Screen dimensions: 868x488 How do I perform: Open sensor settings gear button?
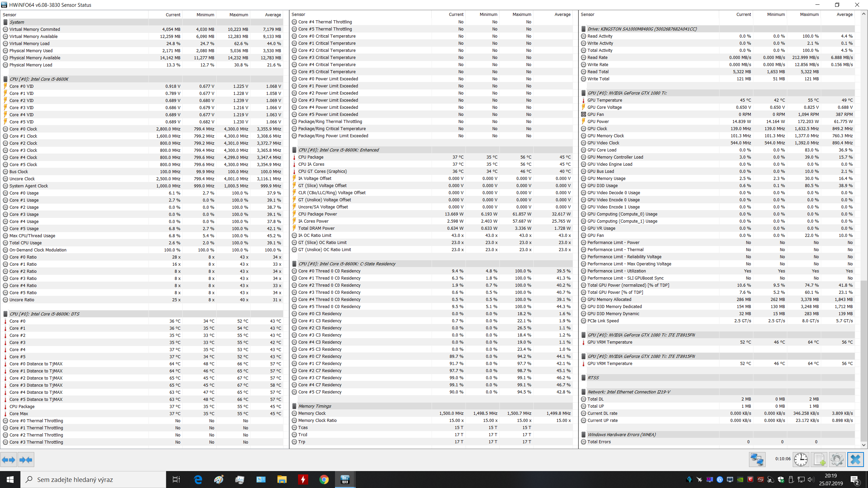(x=837, y=460)
